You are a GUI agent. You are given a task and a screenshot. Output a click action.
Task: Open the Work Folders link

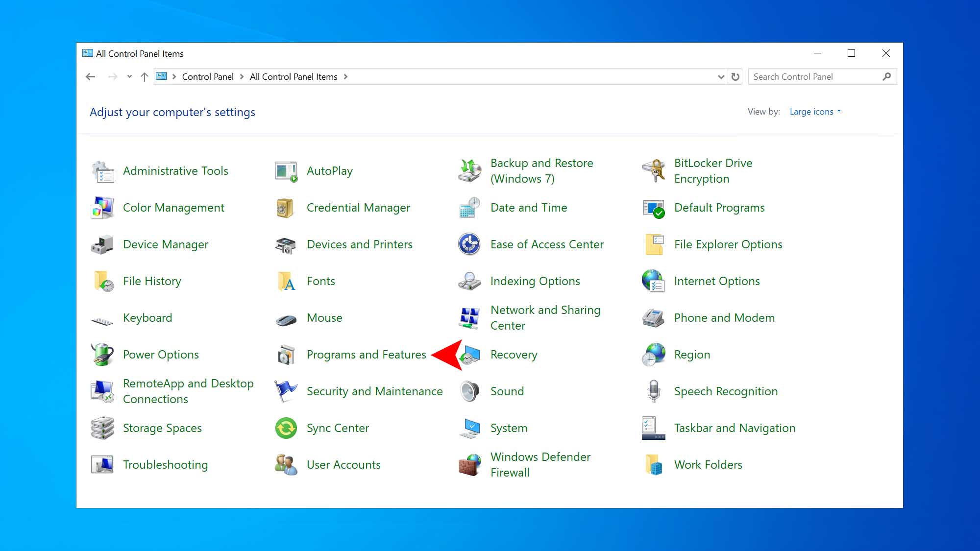[x=708, y=465]
